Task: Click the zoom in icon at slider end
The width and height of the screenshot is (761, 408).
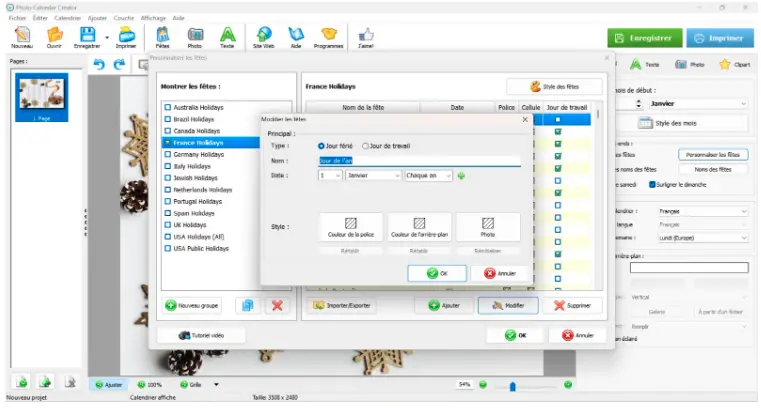Action: 568,385
